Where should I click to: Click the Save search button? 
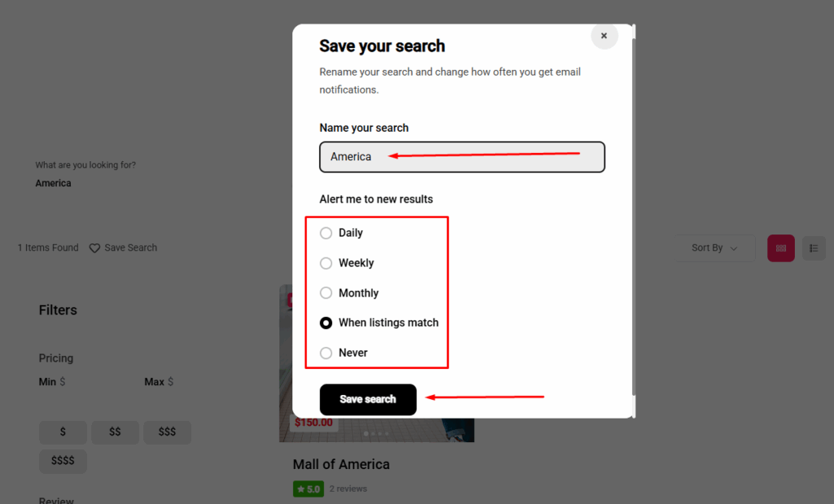click(368, 400)
